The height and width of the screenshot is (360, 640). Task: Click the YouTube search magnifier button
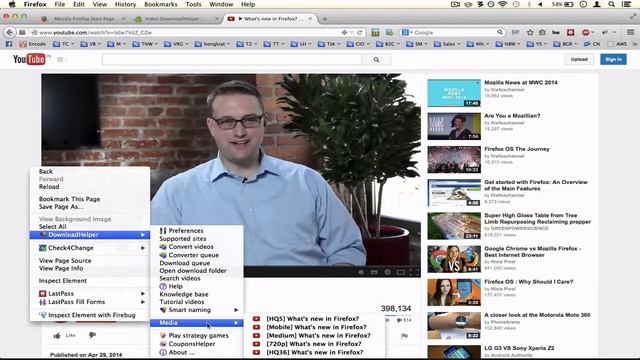376,60
